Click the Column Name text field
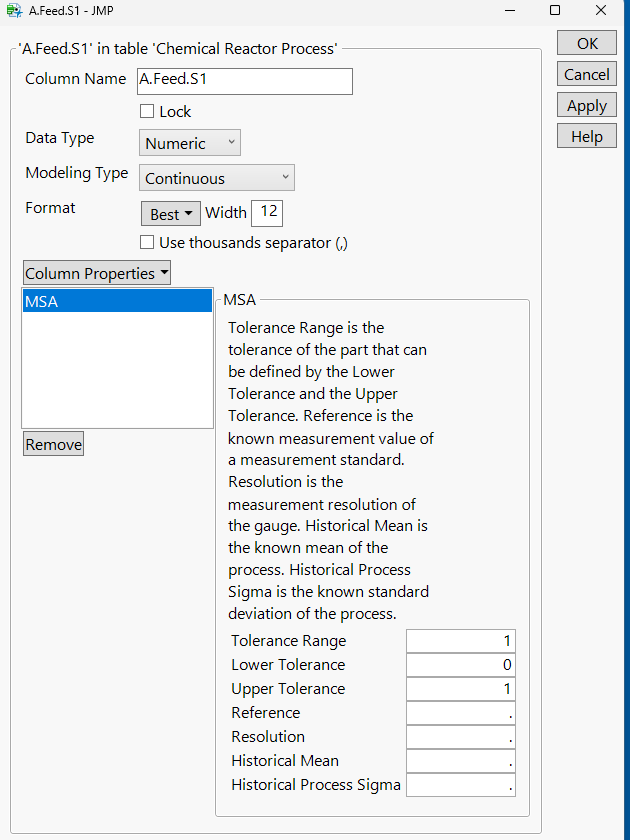Viewport: 630px width, 840px height. 245,81
